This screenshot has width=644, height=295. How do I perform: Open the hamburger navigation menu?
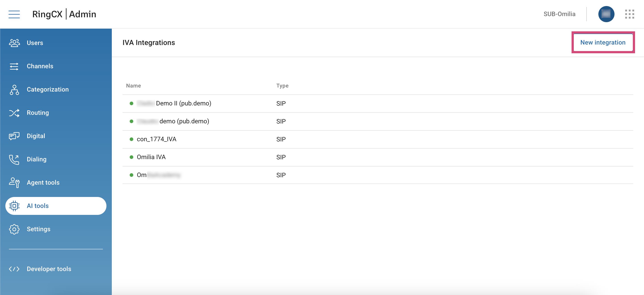(x=14, y=14)
